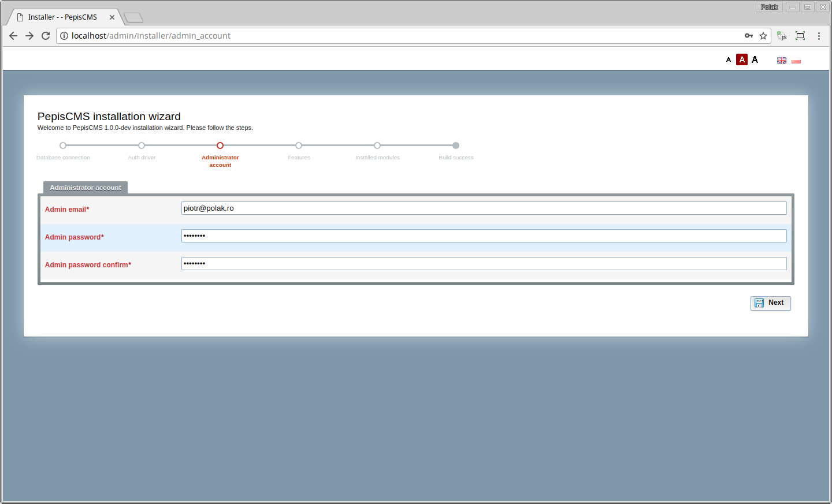View site information icon in address bar

pos(64,36)
